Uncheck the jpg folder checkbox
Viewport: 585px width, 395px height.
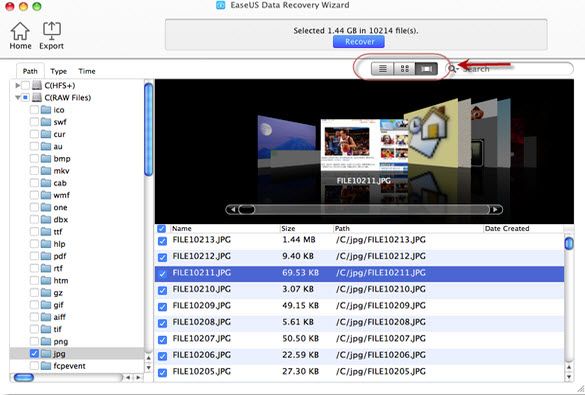tap(34, 353)
